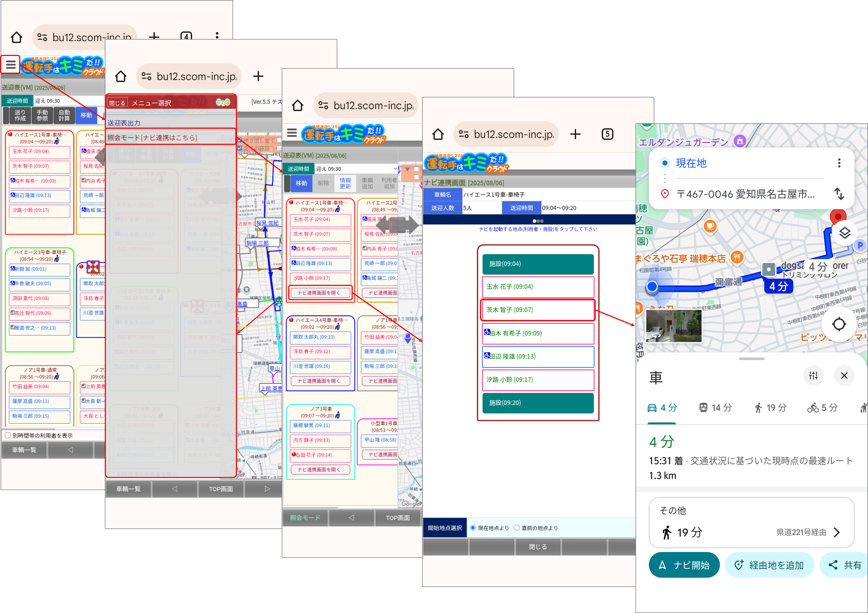Image resolution: width=868 pixels, height=613 pixels.
Task: Select 直前の地点より radio button
Action: tap(516, 528)
